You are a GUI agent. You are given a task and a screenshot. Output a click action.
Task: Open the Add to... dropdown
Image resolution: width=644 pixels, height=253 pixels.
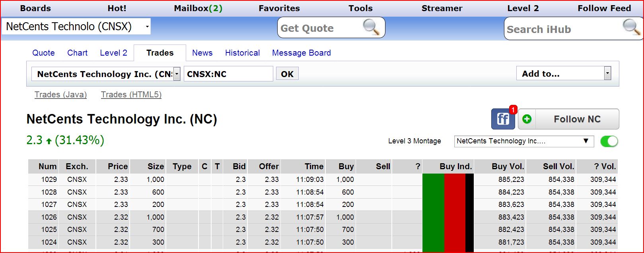coord(564,73)
